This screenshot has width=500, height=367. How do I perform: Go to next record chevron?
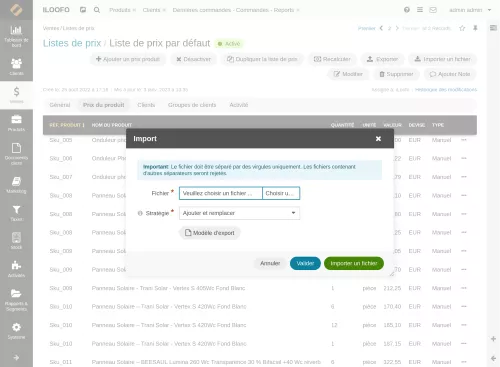point(397,28)
